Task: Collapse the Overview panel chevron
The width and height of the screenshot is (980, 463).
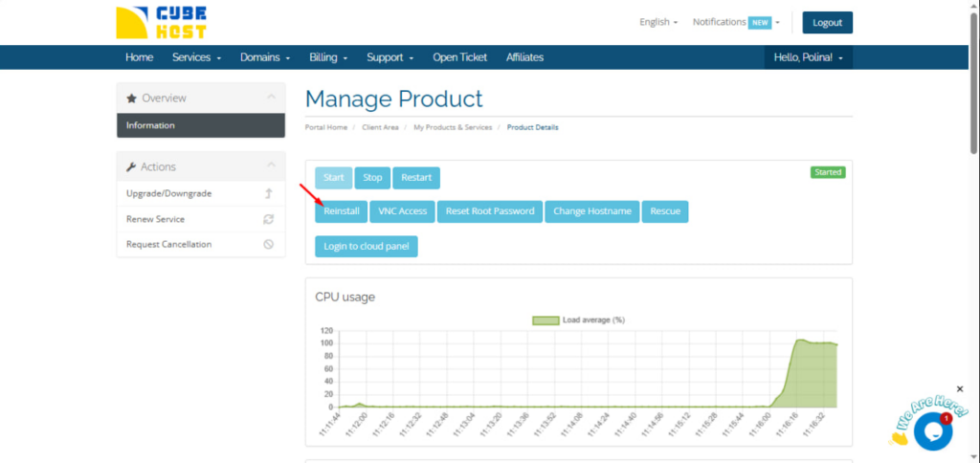Action: [271, 98]
